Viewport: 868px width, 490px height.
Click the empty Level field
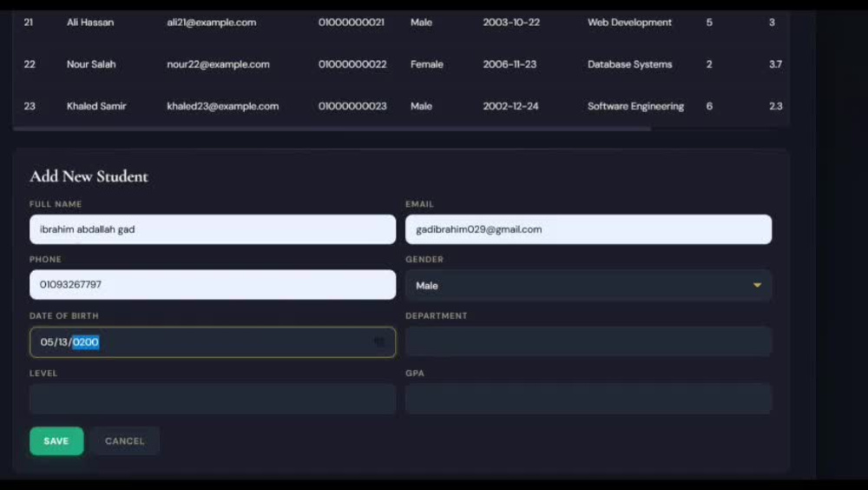click(x=213, y=399)
